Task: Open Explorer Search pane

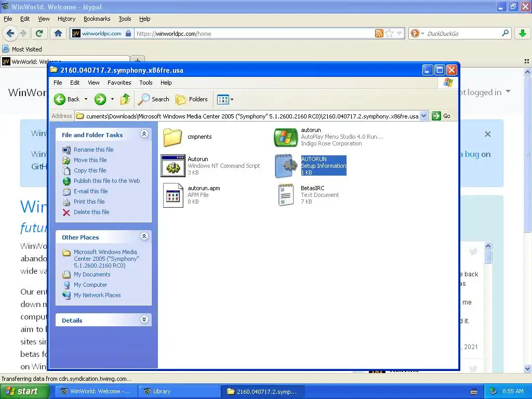Action: click(153, 99)
